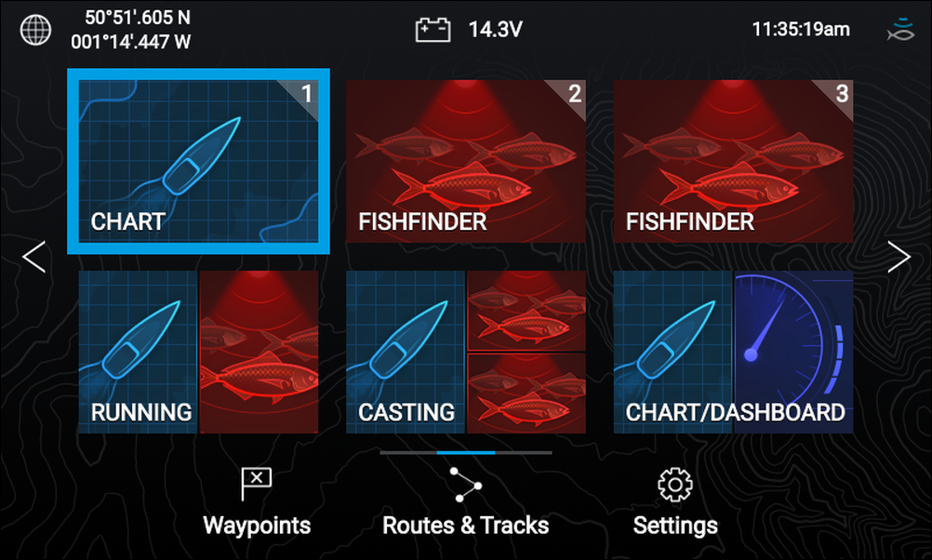Screen dimensions: 932x560
Task: Click the Settings text label
Action: click(x=675, y=527)
